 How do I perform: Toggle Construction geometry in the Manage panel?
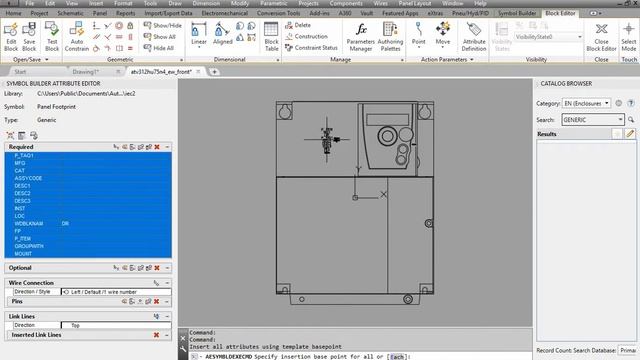pyautogui.click(x=306, y=36)
